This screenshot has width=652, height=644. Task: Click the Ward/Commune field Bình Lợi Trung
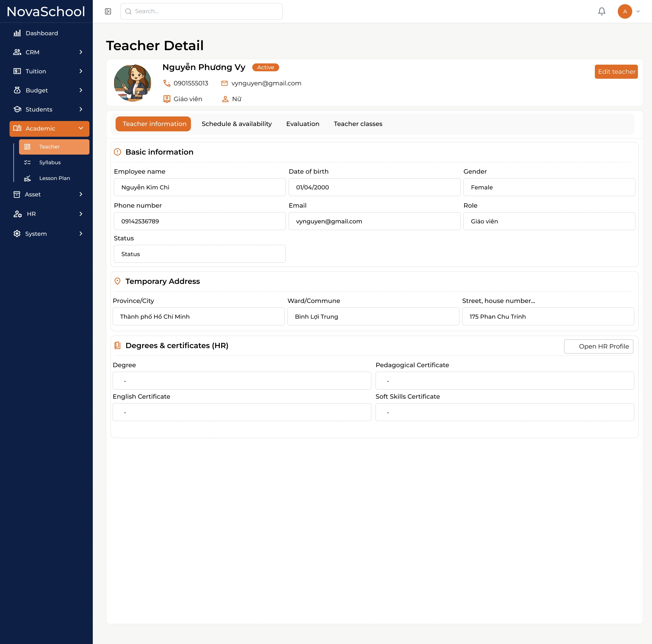(373, 316)
